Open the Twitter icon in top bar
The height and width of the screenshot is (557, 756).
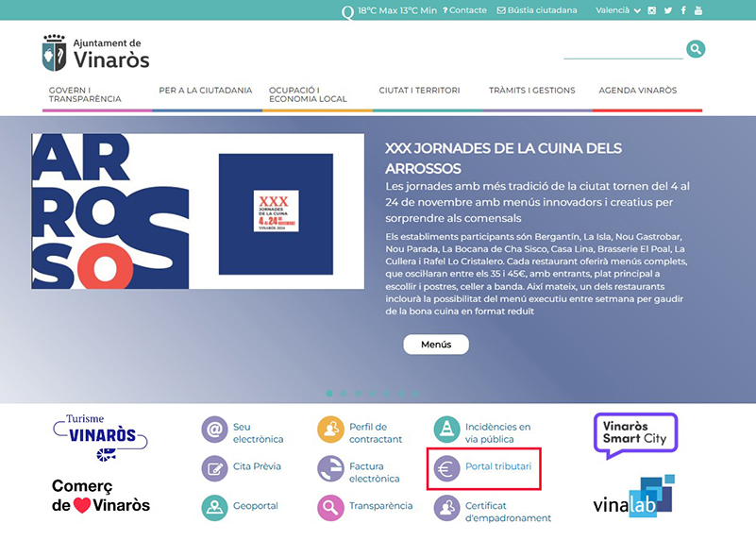[668, 10]
